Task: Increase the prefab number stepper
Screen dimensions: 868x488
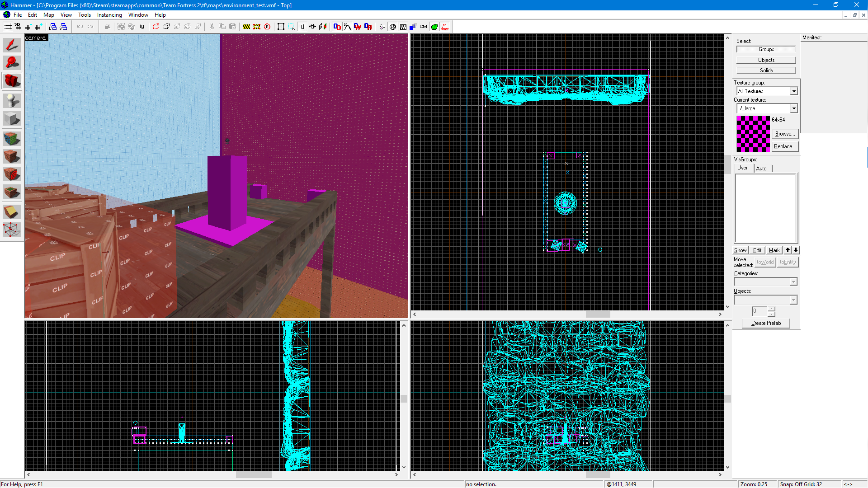Action: tap(771, 309)
